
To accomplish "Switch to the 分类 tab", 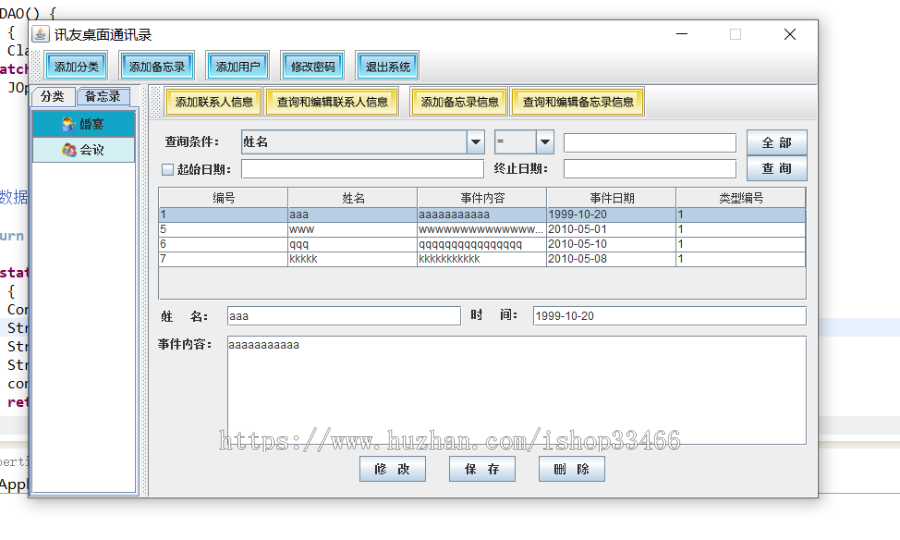I will pyautogui.click(x=52, y=96).
